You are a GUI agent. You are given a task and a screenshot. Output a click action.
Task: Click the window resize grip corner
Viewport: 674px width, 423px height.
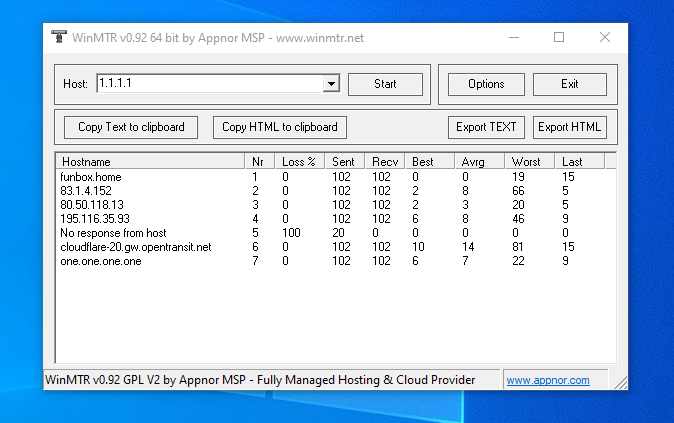pos(620,383)
